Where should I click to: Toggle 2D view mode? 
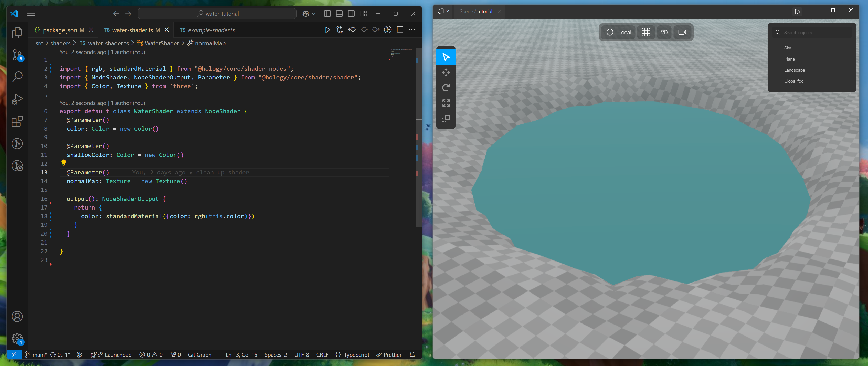tap(664, 32)
